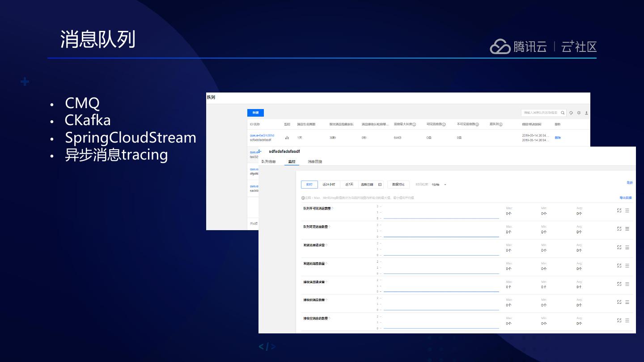
Task: Open hamburger menu for 队列可见消息数量 chart
Action: [627, 229]
